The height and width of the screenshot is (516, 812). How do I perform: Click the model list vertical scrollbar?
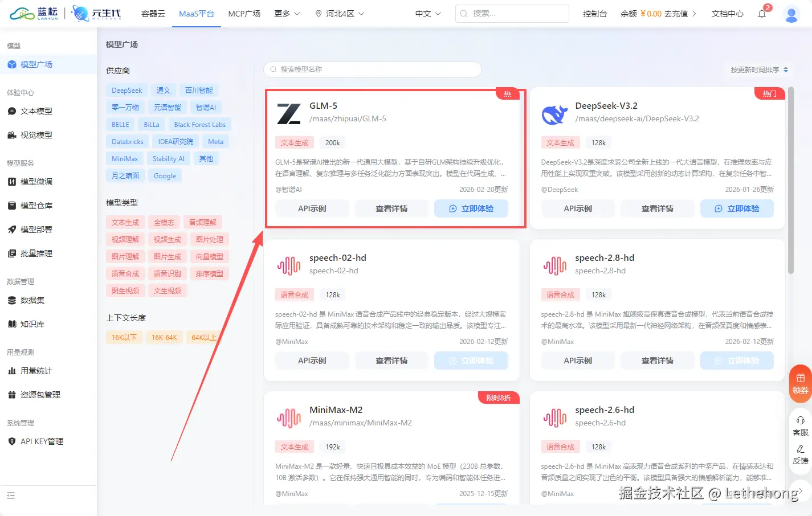(x=790, y=181)
